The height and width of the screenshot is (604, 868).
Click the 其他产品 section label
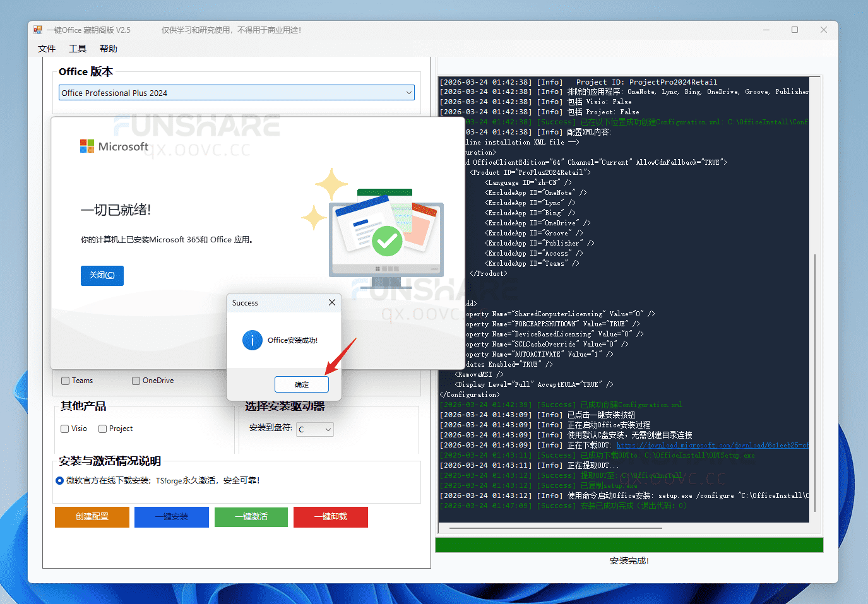point(83,406)
